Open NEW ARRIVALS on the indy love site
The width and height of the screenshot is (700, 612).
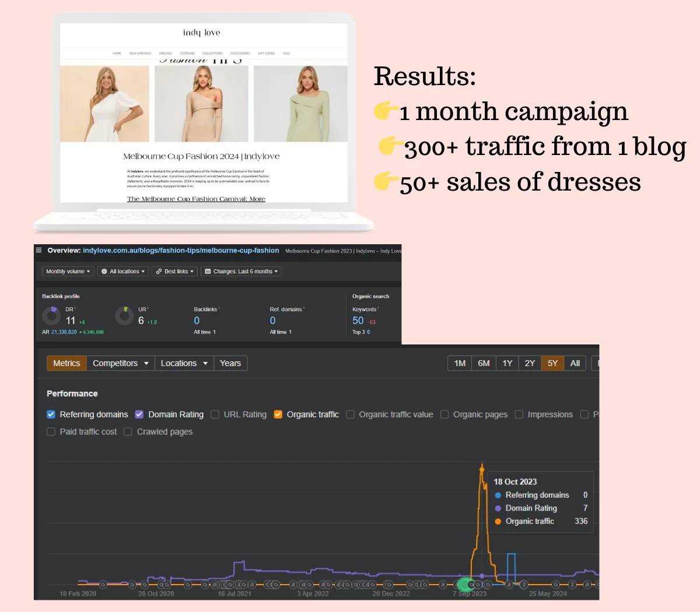pyautogui.click(x=140, y=54)
